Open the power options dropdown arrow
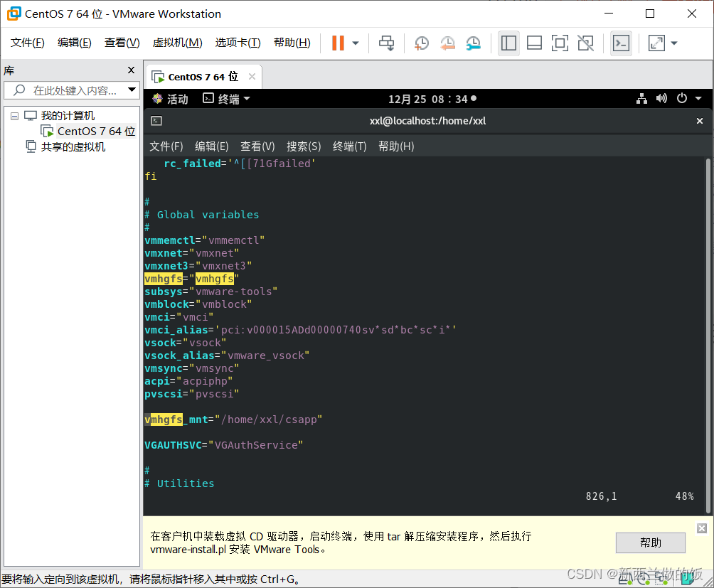 356,43
